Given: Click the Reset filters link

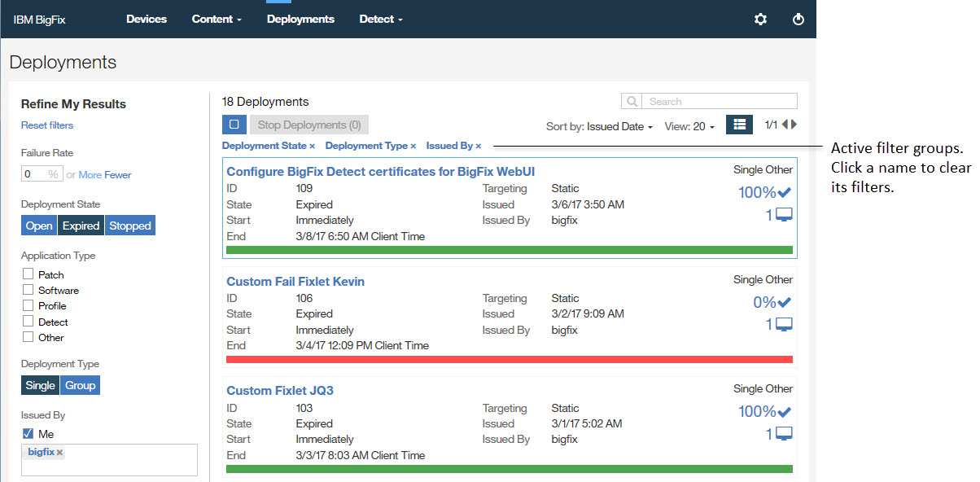Looking at the screenshot, I should (x=47, y=125).
